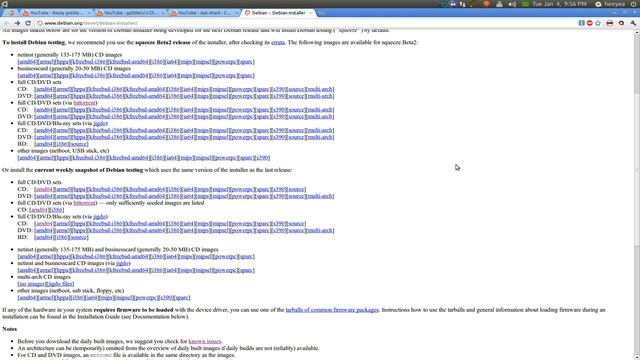Click the 'Notes' heading
This screenshot has width=640, height=360.
9,329
